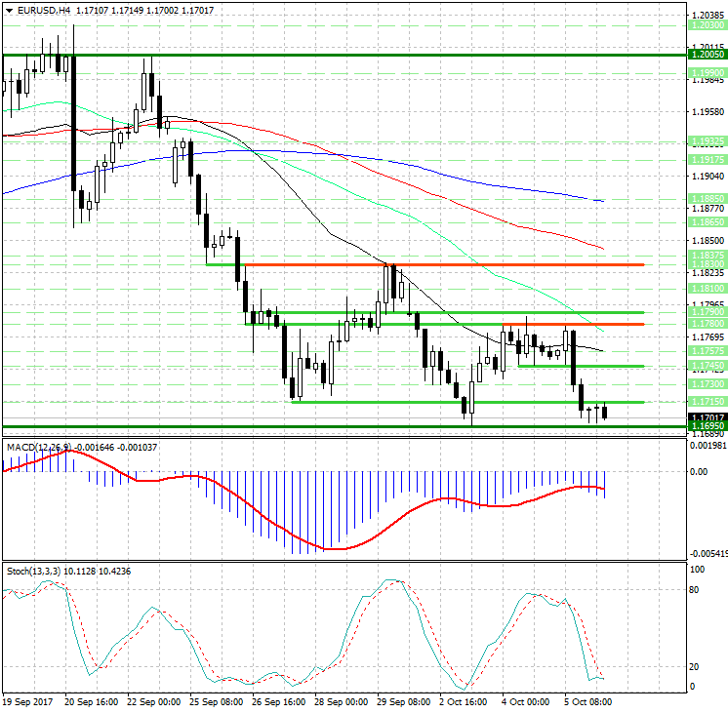Click the EURUSD,H4 chart title label

click(x=40, y=10)
